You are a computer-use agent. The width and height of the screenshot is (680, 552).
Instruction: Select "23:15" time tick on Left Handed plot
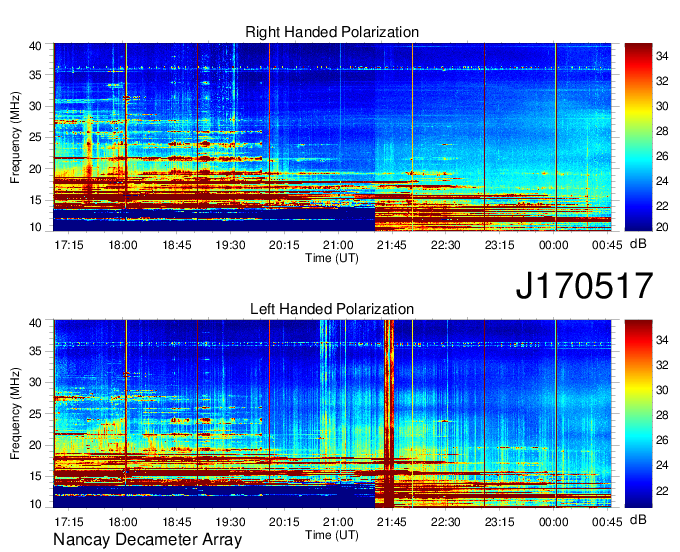click(499, 522)
